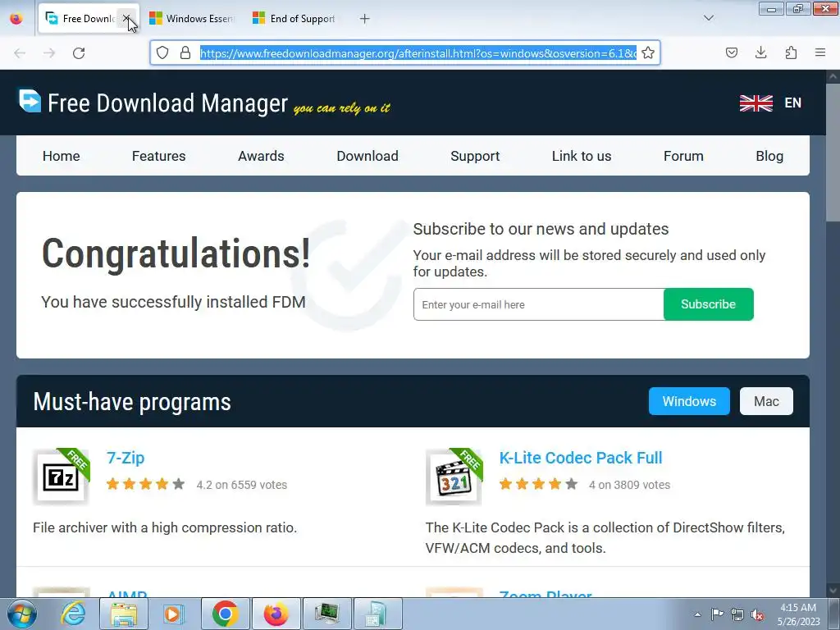Show hidden system tray icons
This screenshot has height=630, width=840.
[697, 614]
